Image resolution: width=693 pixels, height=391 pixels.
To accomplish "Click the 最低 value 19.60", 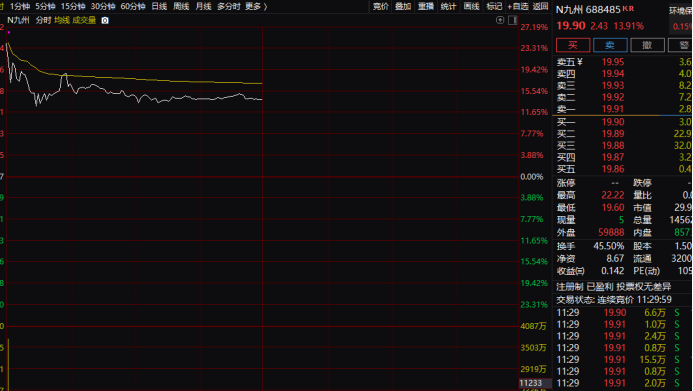I will [613, 208].
